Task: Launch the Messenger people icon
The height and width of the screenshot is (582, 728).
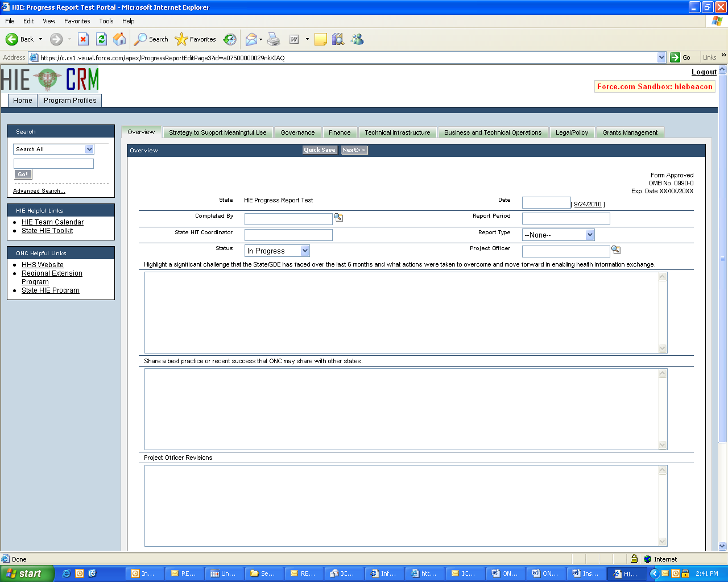Action: pyautogui.click(x=357, y=39)
